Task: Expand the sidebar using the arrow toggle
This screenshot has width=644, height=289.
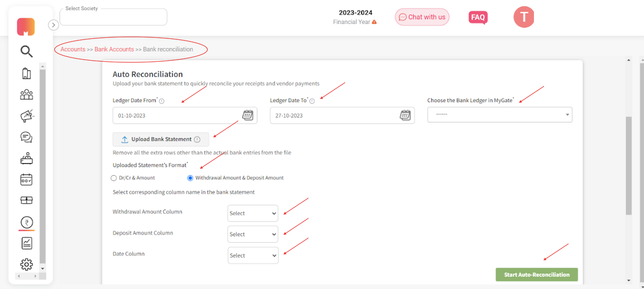Action: click(x=53, y=25)
